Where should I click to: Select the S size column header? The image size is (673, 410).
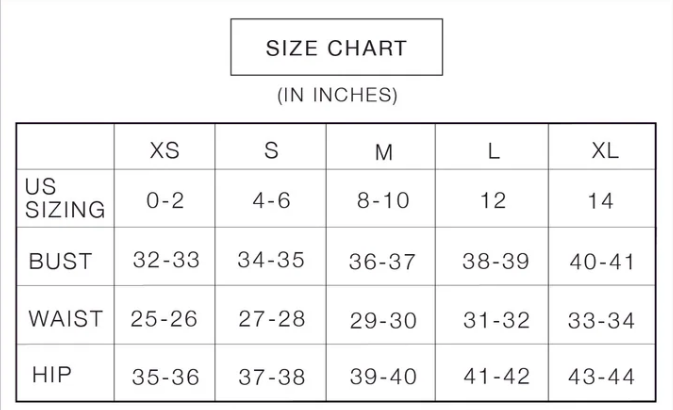(271, 150)
